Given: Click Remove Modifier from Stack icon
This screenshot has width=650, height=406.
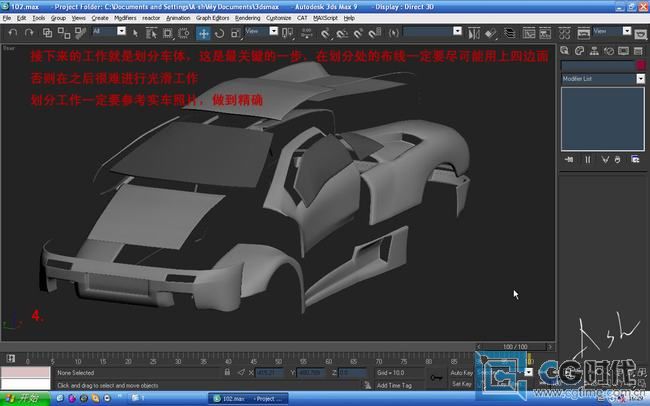Looking at the screenshot, I should pos(618,159).
